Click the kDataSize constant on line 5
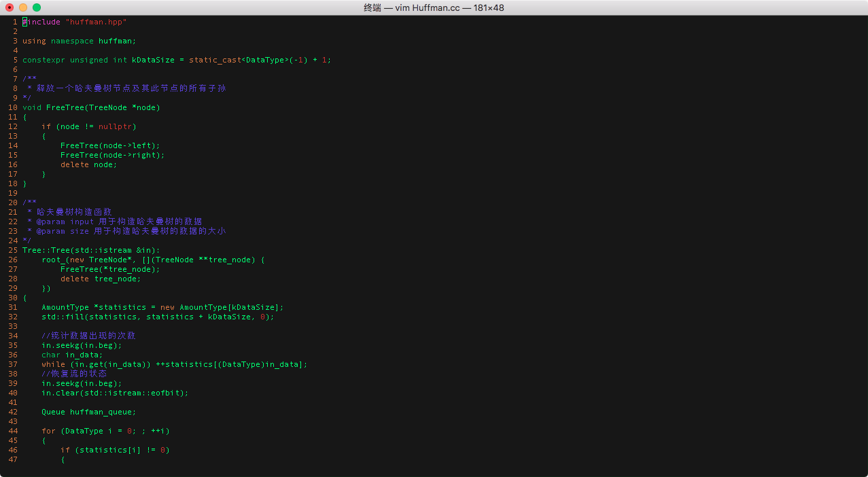 [153, 60]
